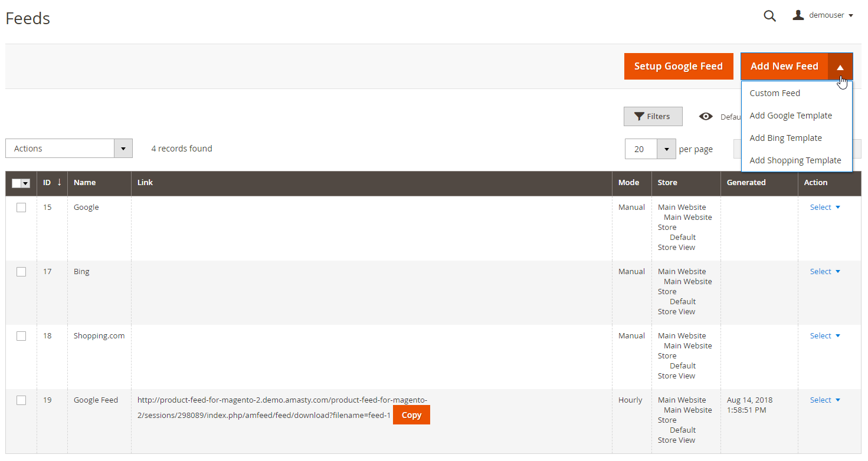
Task: Select Add Shopping Template entry
Action: coord(795,160)
